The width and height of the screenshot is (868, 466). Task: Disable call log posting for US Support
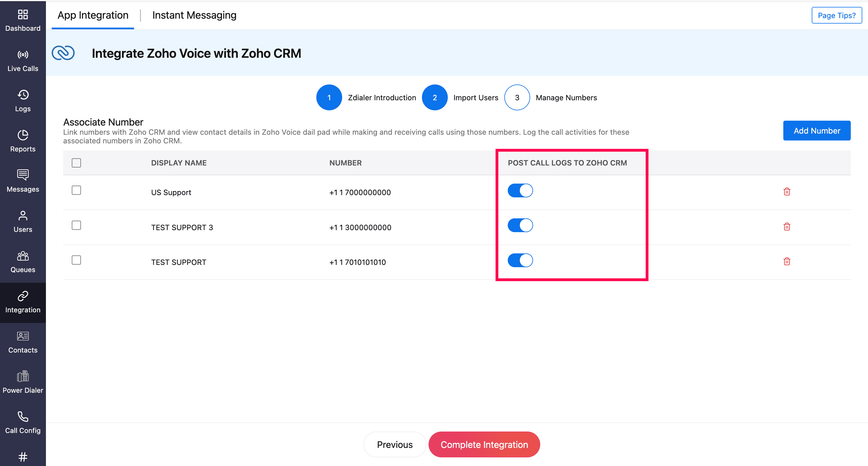(520, 190)
